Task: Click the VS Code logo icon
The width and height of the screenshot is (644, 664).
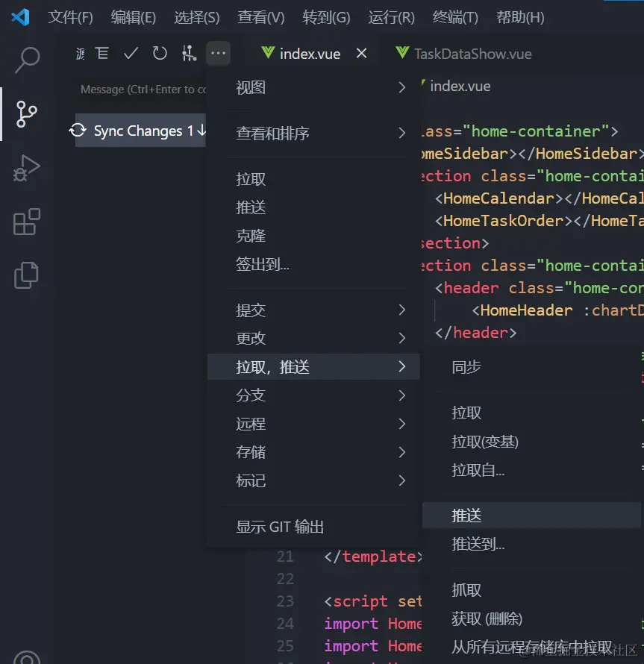Action: tap(20, 17)
